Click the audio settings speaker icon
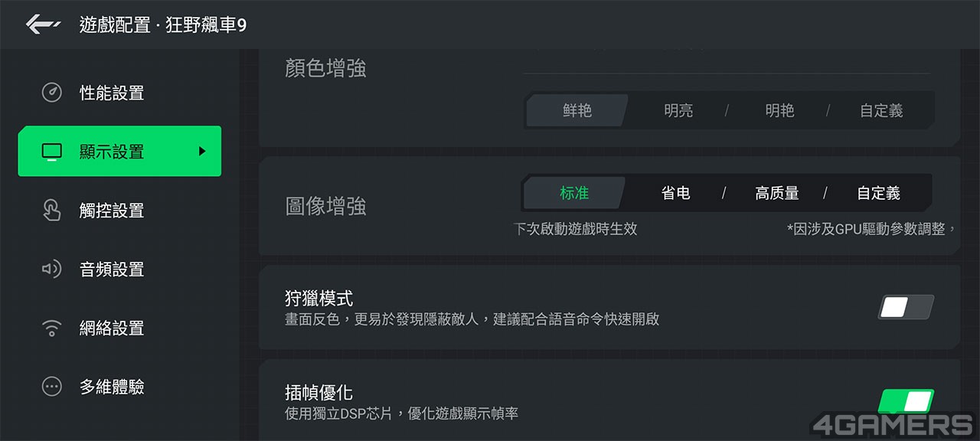Image resolution: width=980 pixels, height=441 pixels. pos(51,269)
